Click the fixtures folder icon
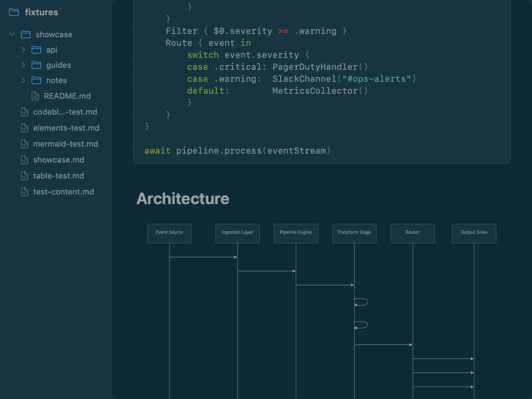The width and height of the screenshot is (532, 399). (14, 12)
